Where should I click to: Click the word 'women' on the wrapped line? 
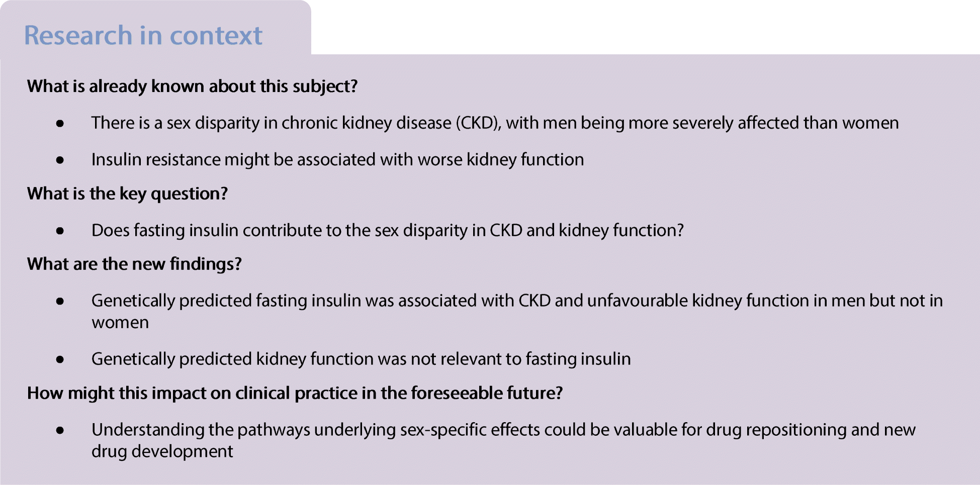click(x=120, y=323)
